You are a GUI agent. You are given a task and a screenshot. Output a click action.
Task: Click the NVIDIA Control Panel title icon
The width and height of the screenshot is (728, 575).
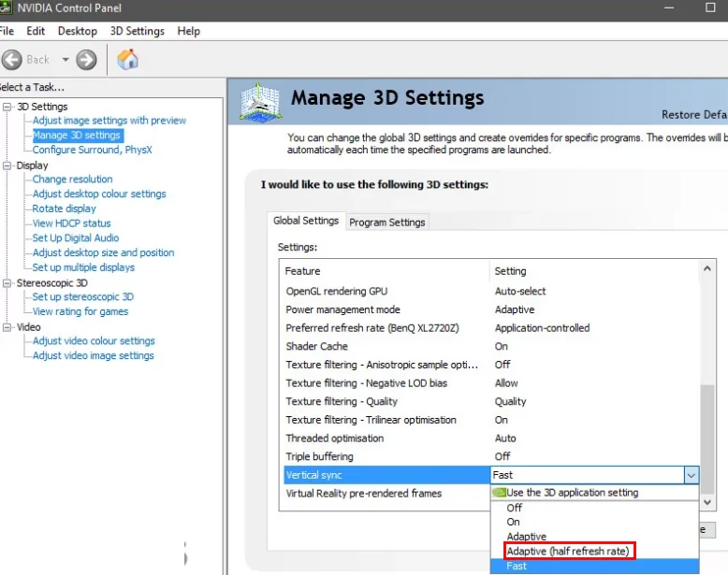pyautogui.click(x=5, y=7)
